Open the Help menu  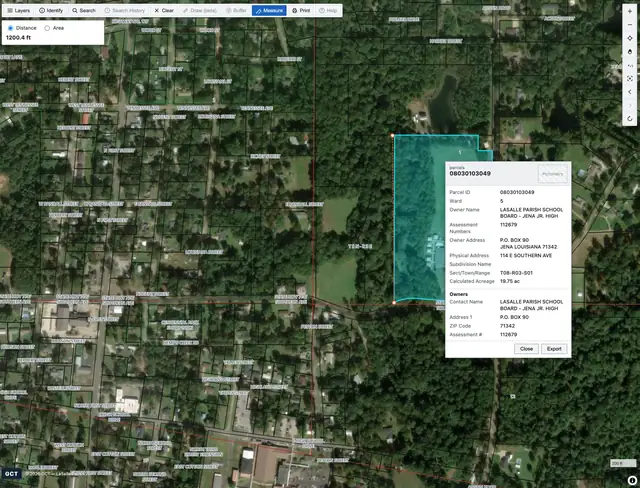pos(328,11)
